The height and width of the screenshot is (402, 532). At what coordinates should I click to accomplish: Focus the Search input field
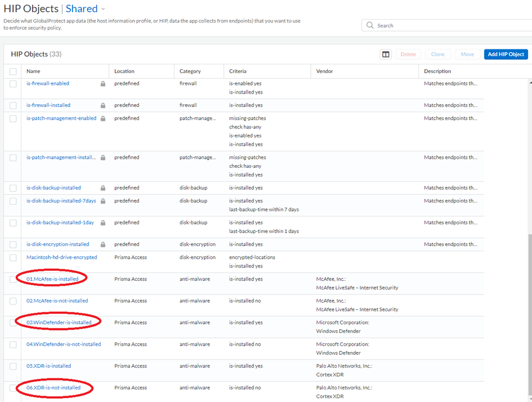coord(449,25)
